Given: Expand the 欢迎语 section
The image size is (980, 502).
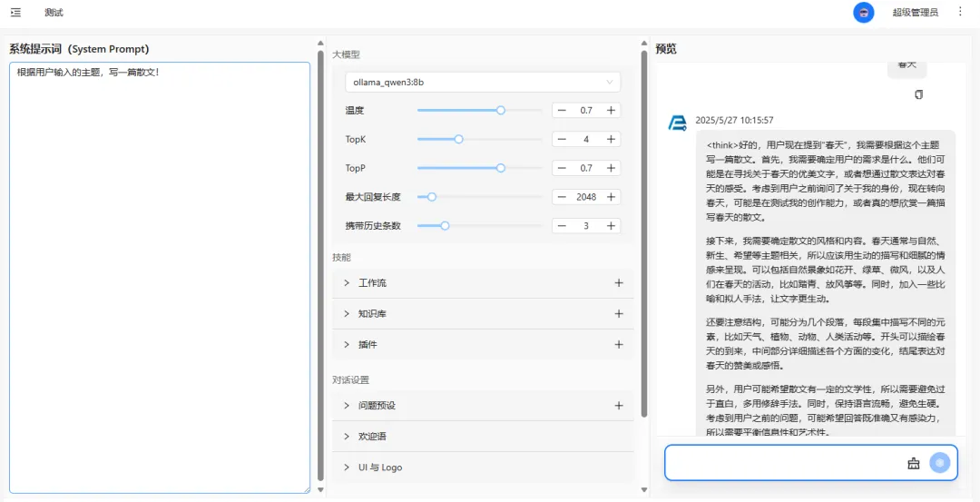Looking at the screenshot, I should (x=372, y=437).
